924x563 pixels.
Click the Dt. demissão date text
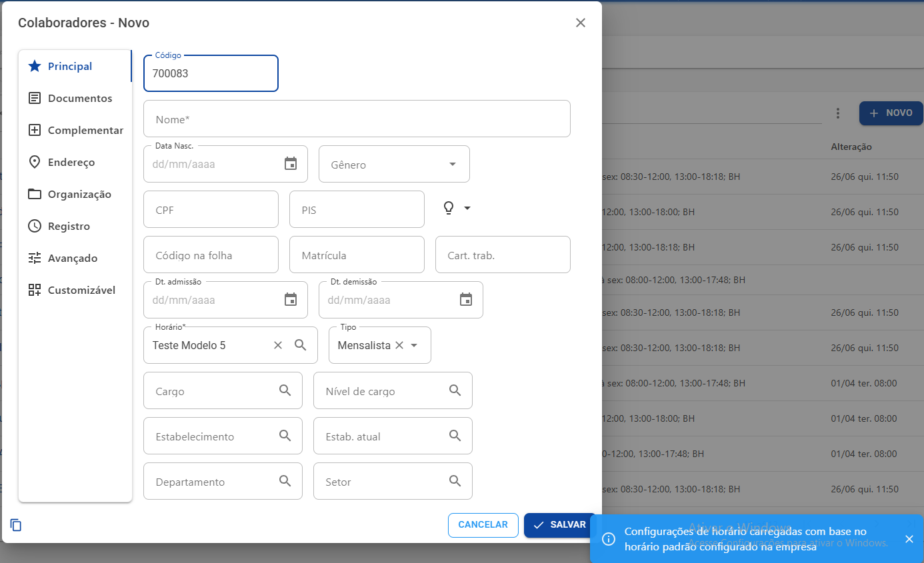click(359, 300)
